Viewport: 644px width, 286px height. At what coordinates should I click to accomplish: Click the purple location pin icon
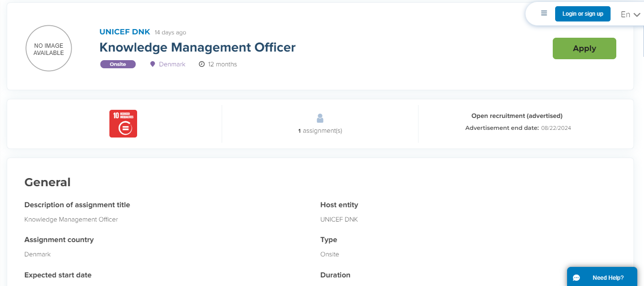point(153,64)
